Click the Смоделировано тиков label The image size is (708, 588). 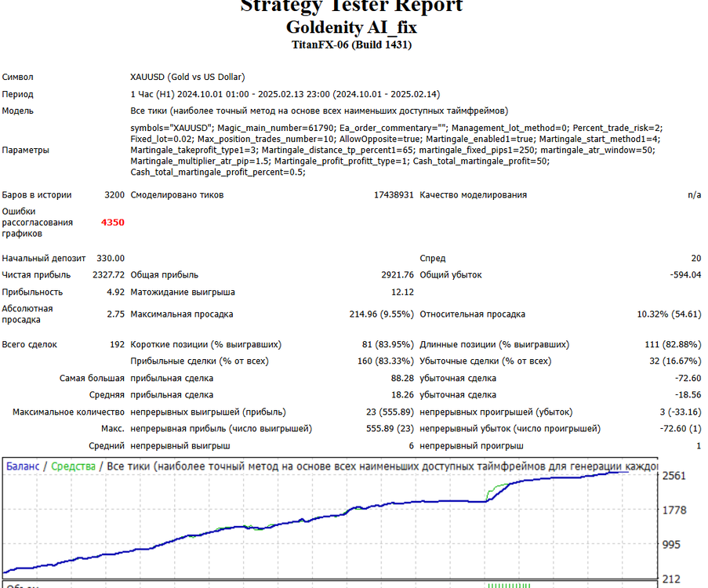tap(177, 194)
